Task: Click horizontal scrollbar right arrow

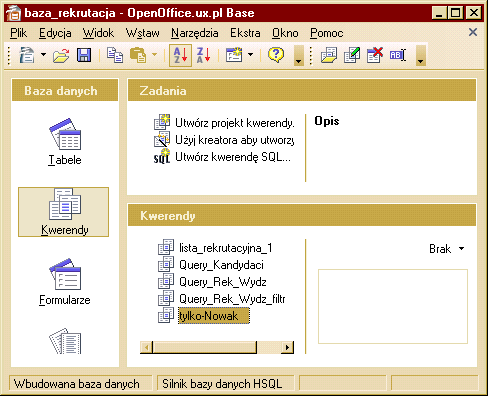Action: (x=287, y=347)
